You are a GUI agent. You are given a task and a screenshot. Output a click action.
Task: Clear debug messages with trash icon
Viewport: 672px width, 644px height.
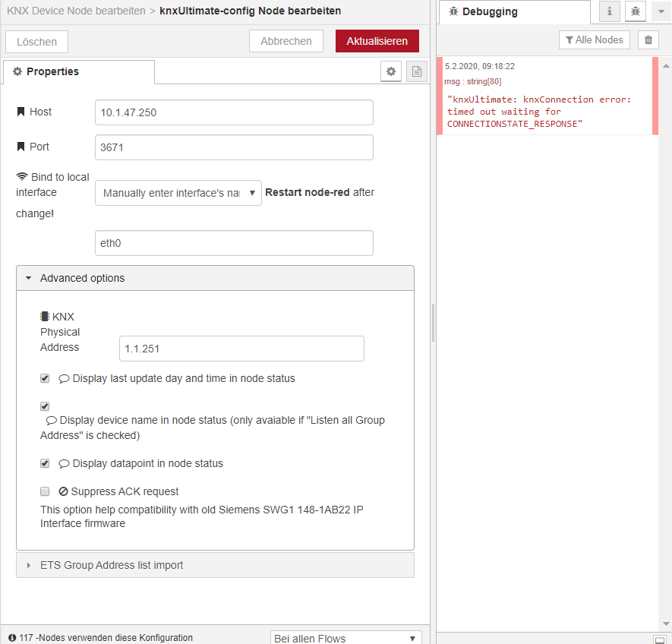click(648, 39)
